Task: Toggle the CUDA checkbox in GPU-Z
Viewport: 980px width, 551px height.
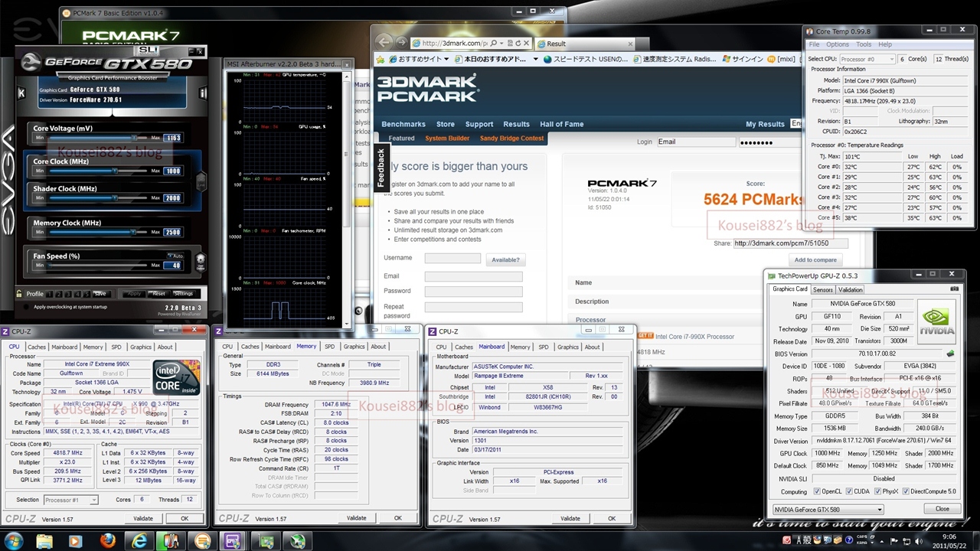Action: (851, 491)
